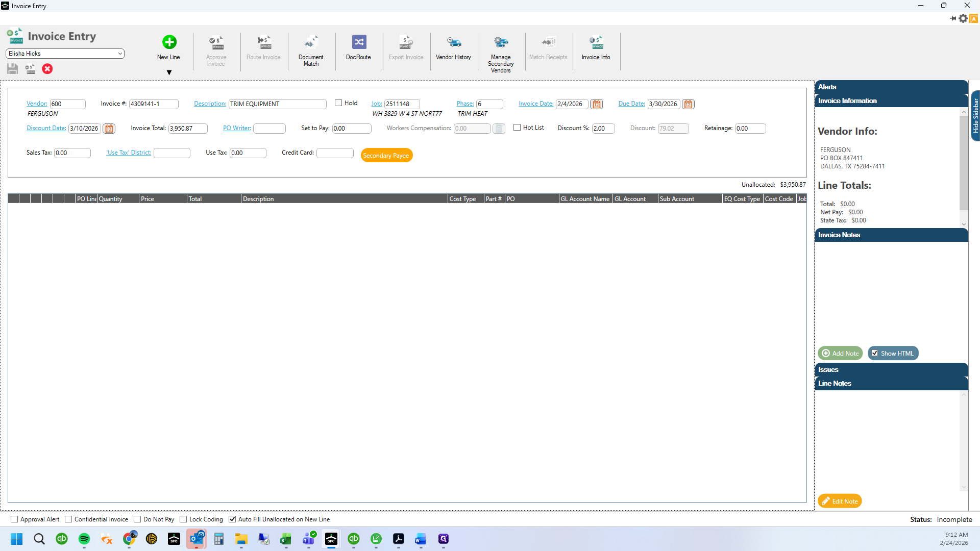Open the Invoice Date calendar picker

596,104
